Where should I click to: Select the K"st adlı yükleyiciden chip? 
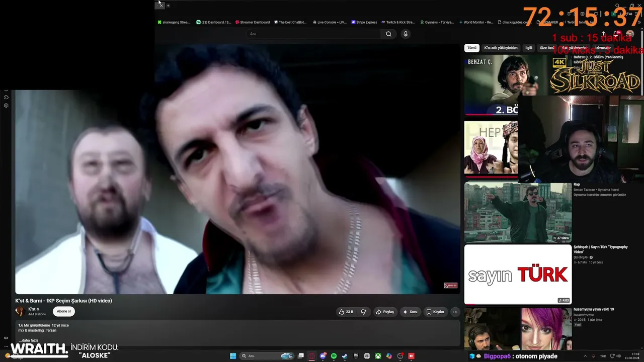(x=501, y=48)
